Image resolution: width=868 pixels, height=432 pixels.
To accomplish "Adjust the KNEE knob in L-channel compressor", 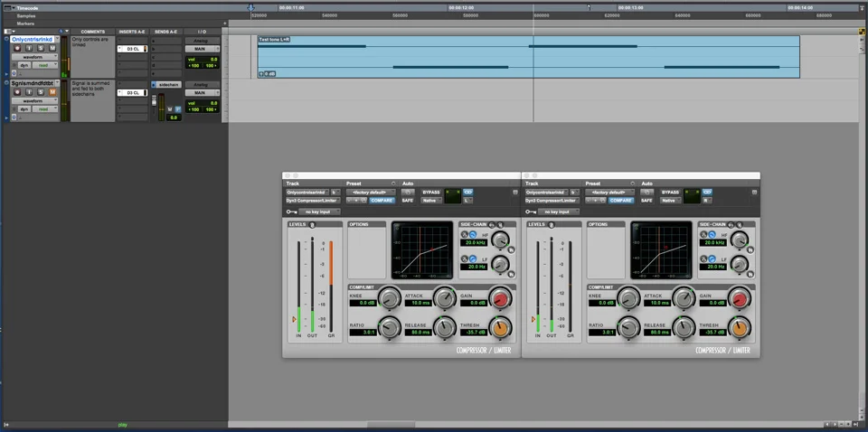I will point(390,298).
